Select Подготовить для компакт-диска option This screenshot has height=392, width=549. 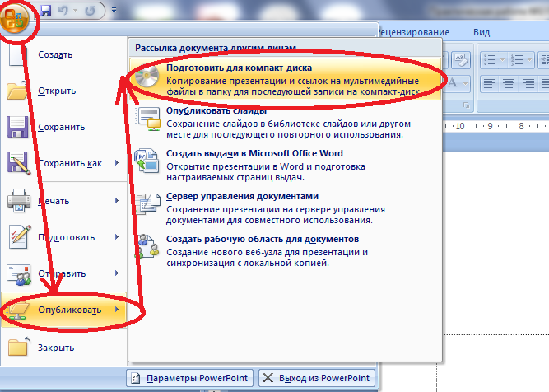click(x=285, y=80)
